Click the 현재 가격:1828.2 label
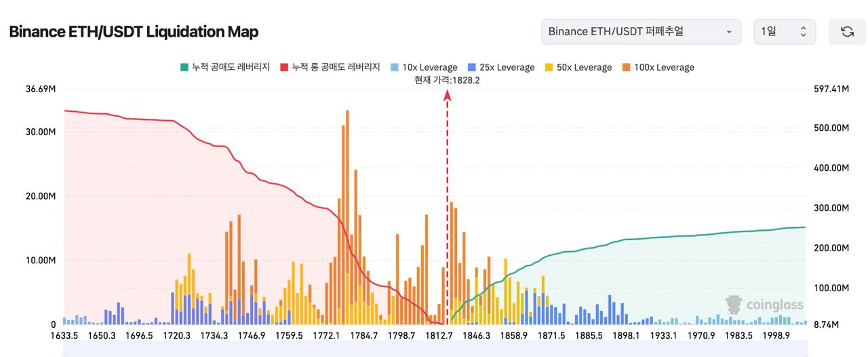Screen dimensions: 868x357 (447, 80)
